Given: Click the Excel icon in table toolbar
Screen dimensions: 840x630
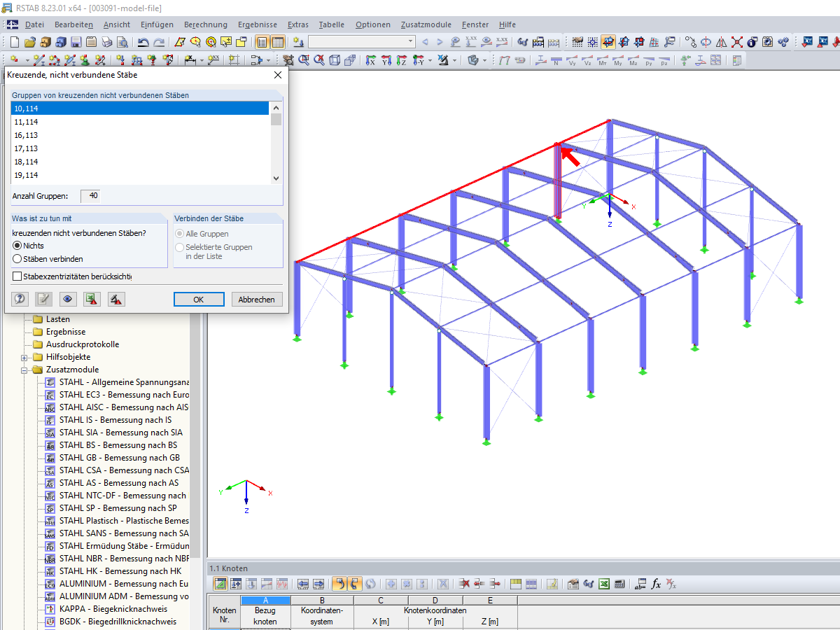Looking at the screenshot, I should pos(604,584).
